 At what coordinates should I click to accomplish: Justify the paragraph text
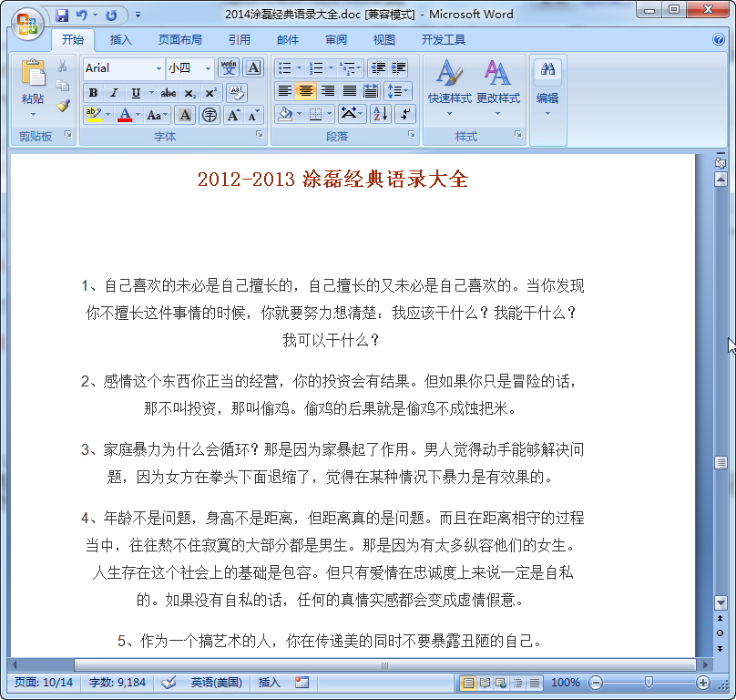point(349,90)
